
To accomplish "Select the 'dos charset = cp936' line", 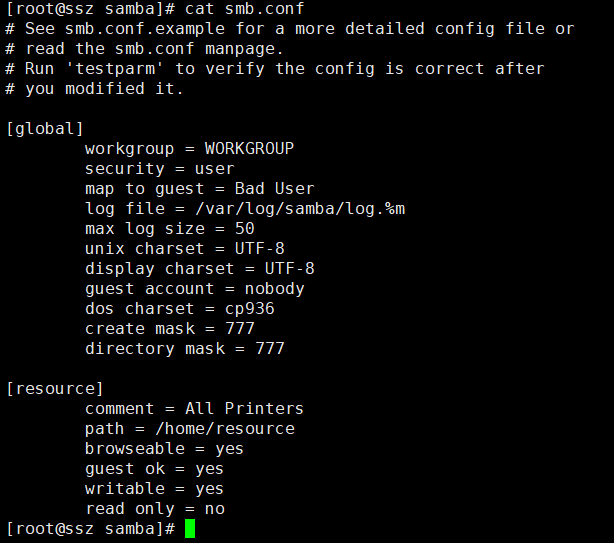I will [x=180, y=309].
